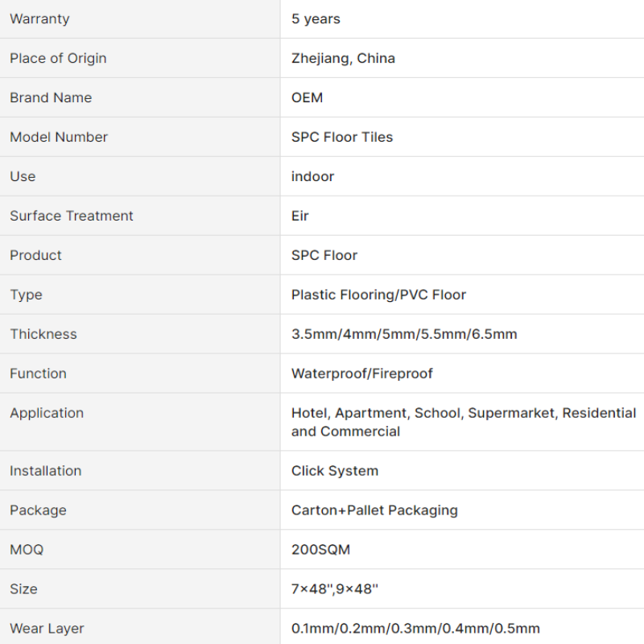This screenshot has width=644, height=644.
Task: Select the 'Carton+Pallet Packaging' value
Action: pos(374,510)
